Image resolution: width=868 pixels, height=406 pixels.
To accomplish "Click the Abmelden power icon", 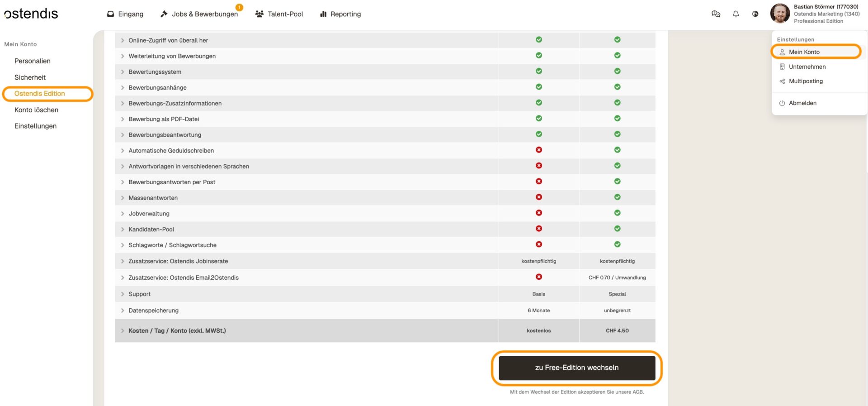I will 782,103.
